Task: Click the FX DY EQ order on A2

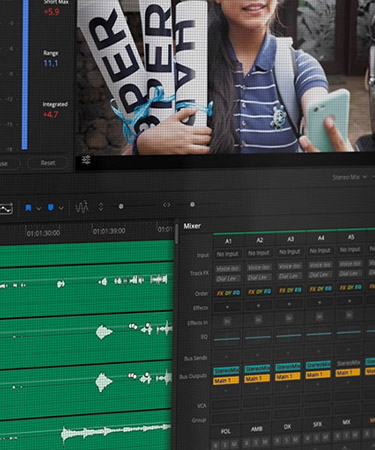Action: [259, 292]
